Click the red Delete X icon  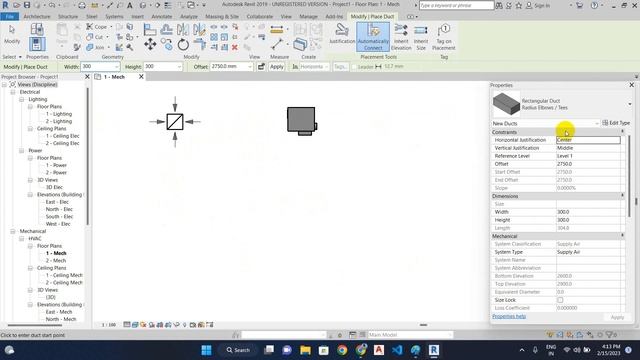point(235,47)
